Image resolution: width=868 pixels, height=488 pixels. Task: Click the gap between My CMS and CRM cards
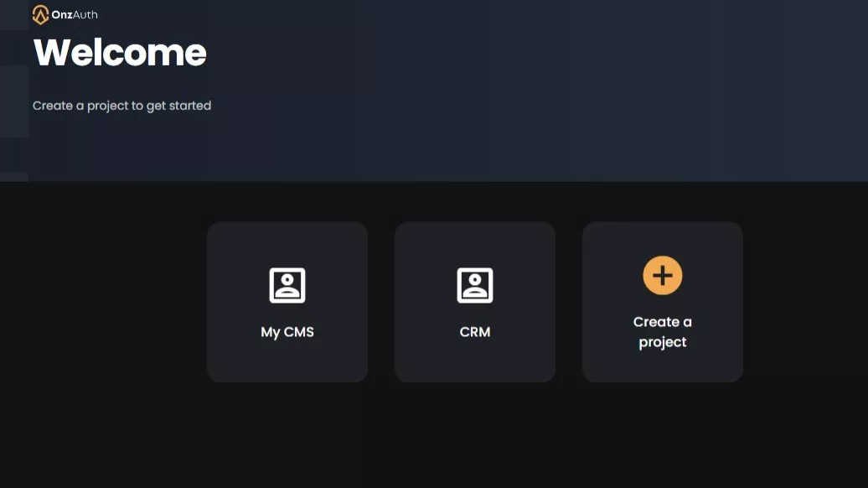pos(381,302)
